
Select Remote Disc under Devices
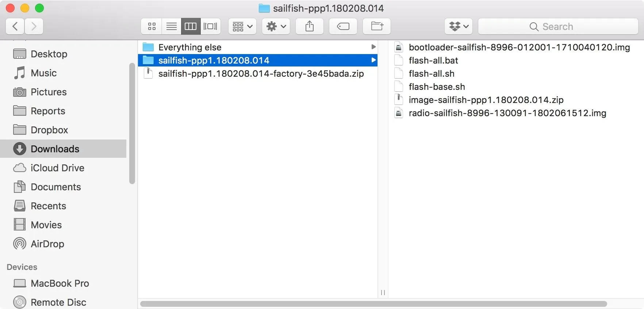[63, 302]
